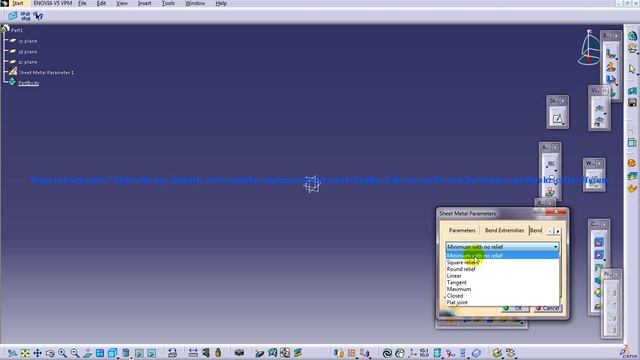640x360 pixels.
Task: Click the question-mark What's This icon
Action: (38, 16)
